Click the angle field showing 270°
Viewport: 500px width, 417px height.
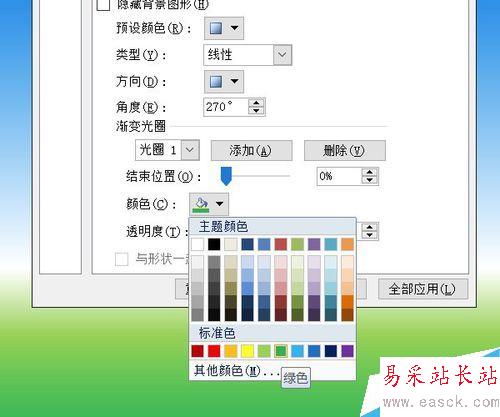pos(226,107)
